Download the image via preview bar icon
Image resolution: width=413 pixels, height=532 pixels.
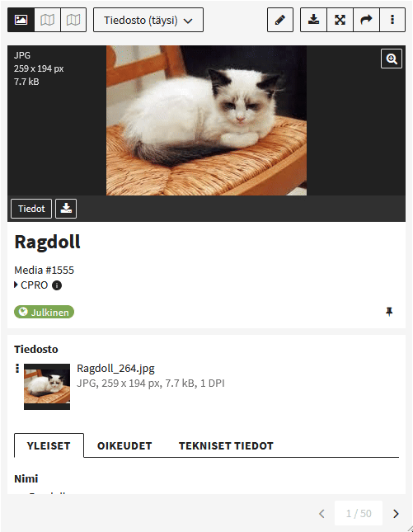pos(66,209)
